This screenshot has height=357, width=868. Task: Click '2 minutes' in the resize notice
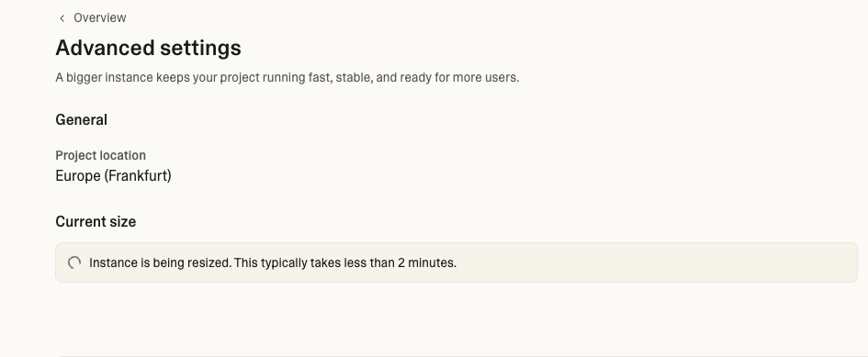click(x=427, y=262)
